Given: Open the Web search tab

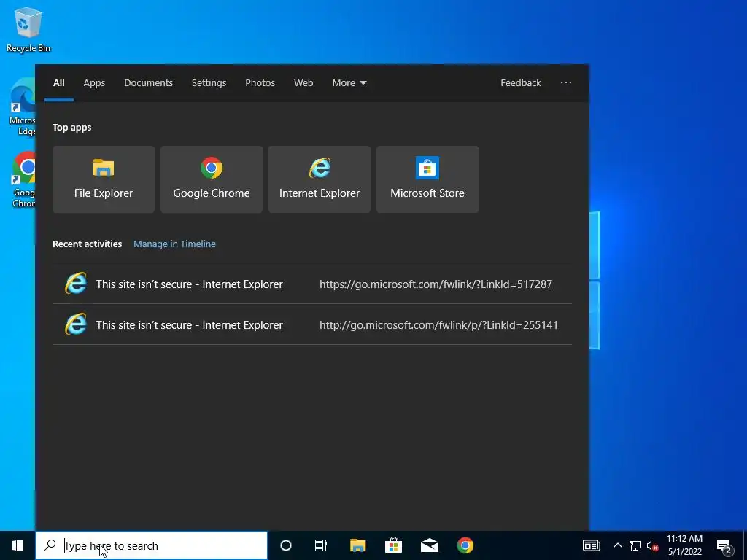Looking at the screenshot, I should [x=303, y=83].
